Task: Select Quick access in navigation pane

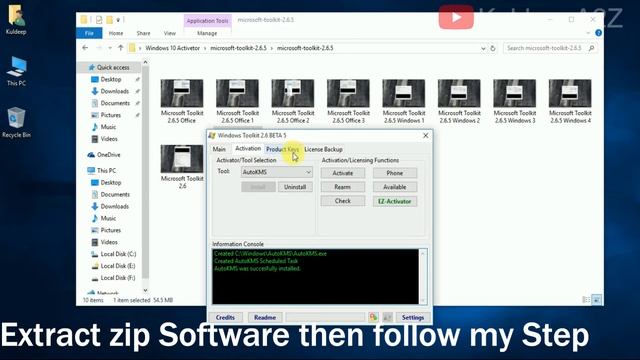Action: click(112, 67)
